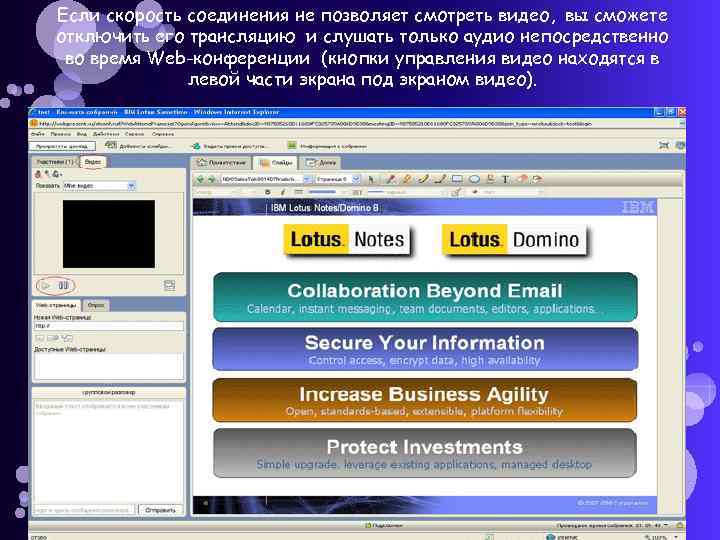Click the clear annotations icon after the eraser
The width and height of the screenshot is (720, 540).
pyautogui.click(x=537, y=179)
